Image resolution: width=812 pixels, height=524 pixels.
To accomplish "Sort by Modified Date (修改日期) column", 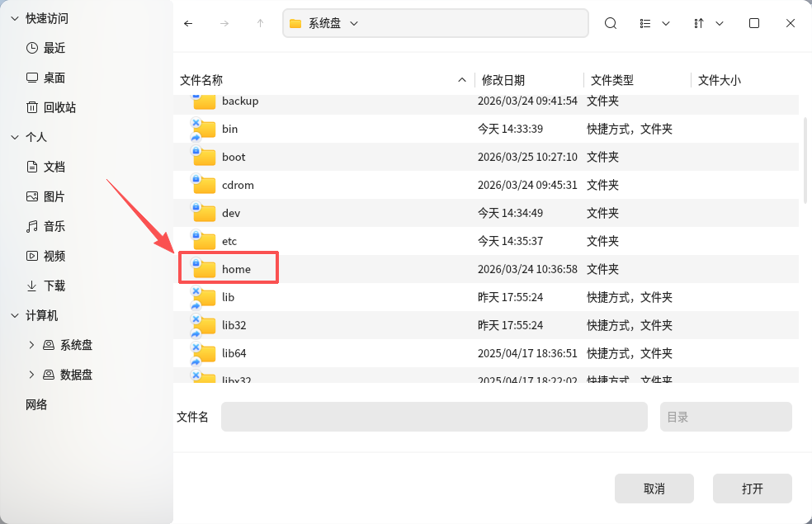I will [x=503, y=80].
